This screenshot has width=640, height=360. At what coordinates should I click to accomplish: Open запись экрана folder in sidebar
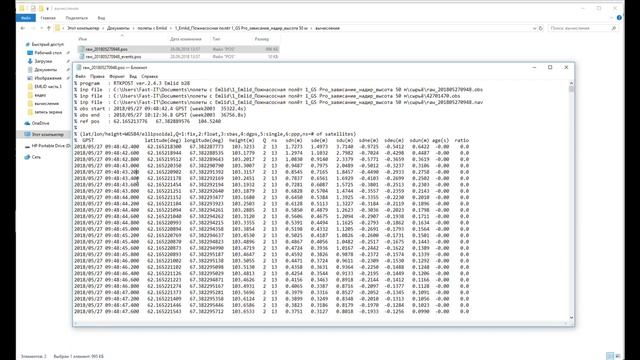pos(45,112)
